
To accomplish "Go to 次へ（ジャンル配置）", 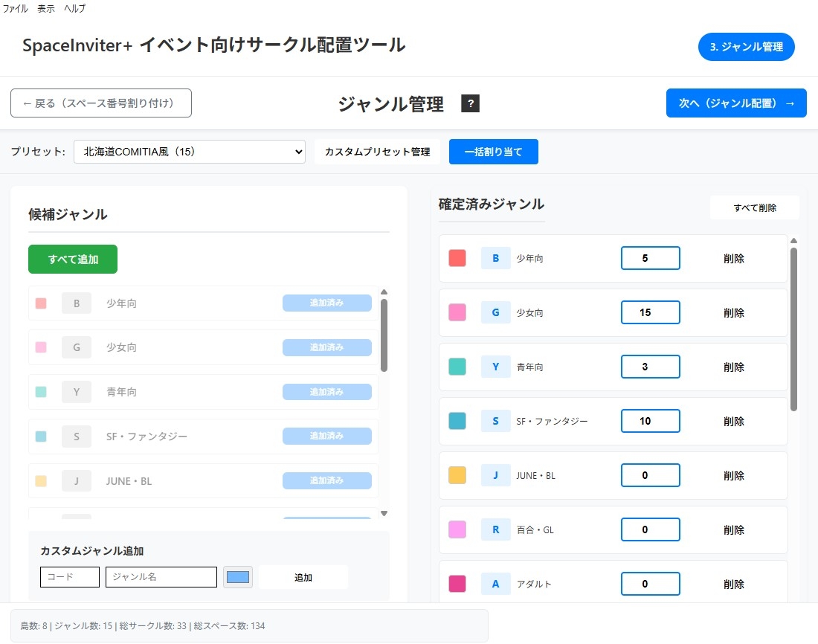I will coord(736,103).
